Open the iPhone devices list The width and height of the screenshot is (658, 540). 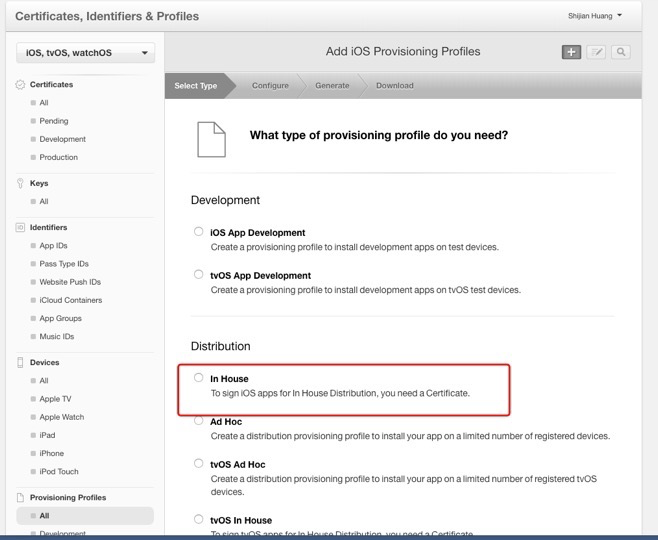[52, 453]
